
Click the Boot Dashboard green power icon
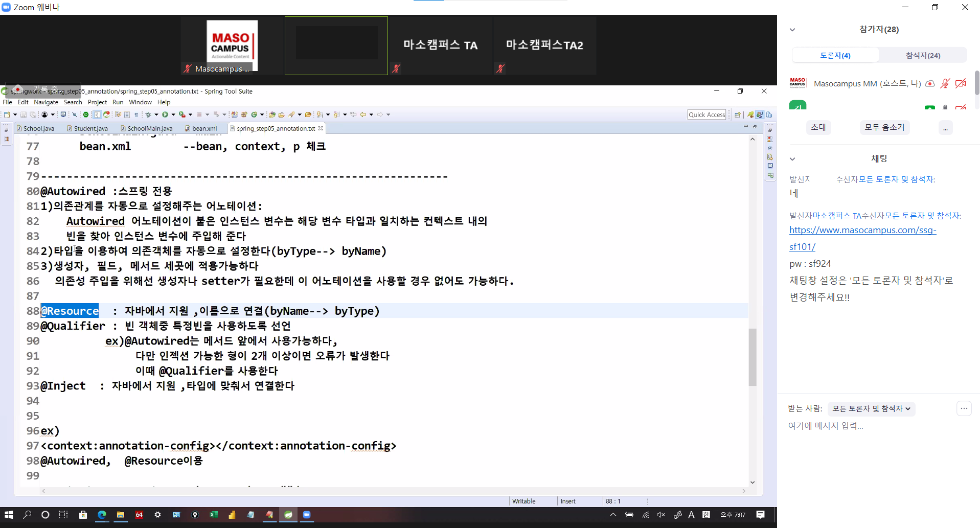click(86, 114)
